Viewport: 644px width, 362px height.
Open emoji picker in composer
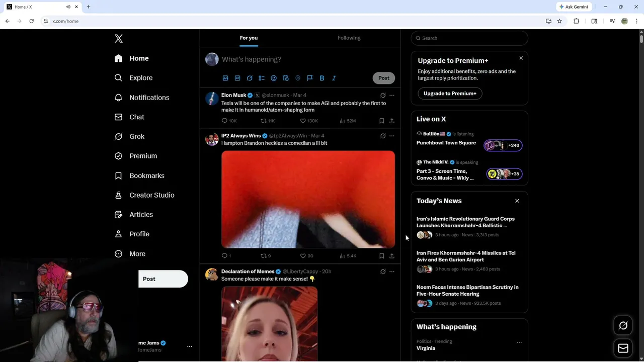pos(274,78)
